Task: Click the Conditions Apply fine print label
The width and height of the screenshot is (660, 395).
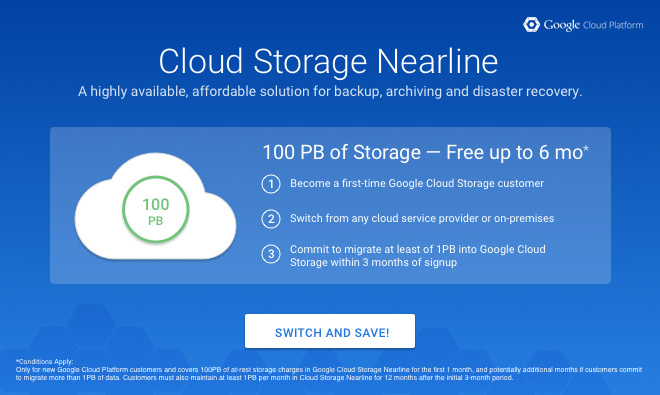Action: [45, 361]
